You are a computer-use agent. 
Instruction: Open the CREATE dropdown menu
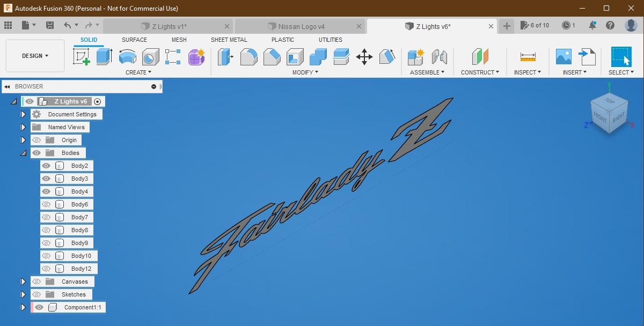138,72
